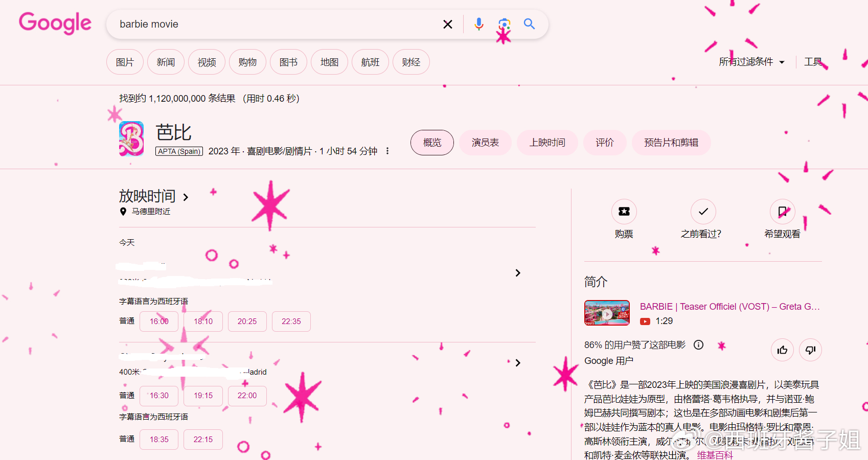Start voice search with microphone icon

[x=478, y=24]
